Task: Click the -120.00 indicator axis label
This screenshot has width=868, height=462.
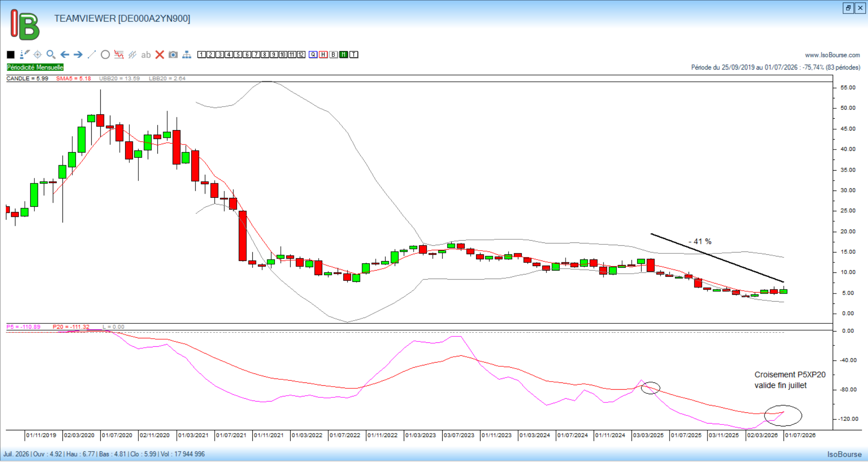Action: coord(848,419)
